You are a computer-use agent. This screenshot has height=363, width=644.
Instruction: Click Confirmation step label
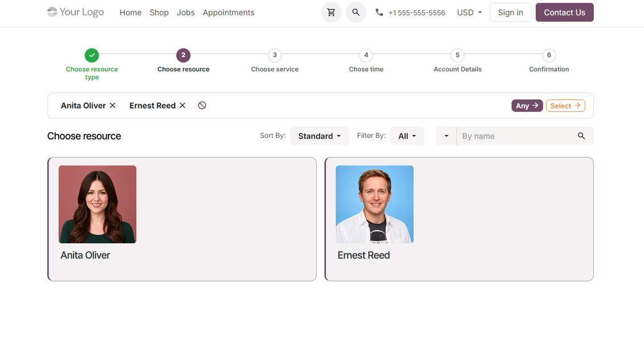tap(549, 69)
